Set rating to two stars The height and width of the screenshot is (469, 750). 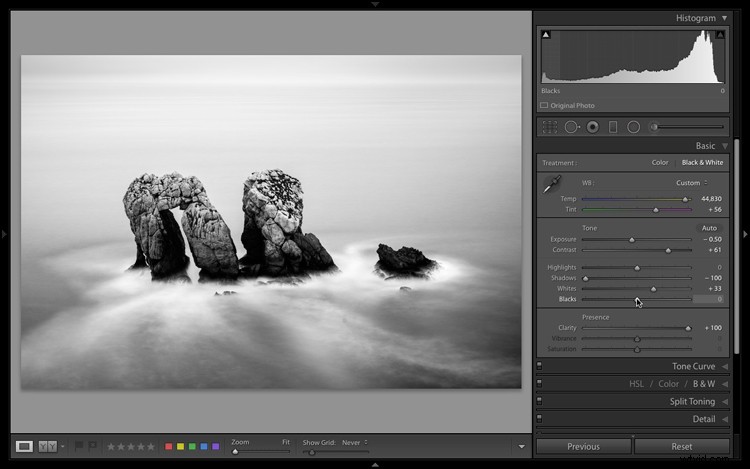[x=121, y=447]
